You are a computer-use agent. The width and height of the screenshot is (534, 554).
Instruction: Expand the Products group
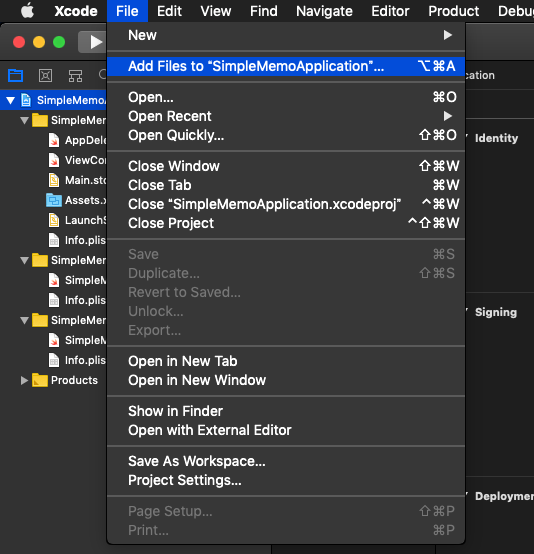point(24,381)
